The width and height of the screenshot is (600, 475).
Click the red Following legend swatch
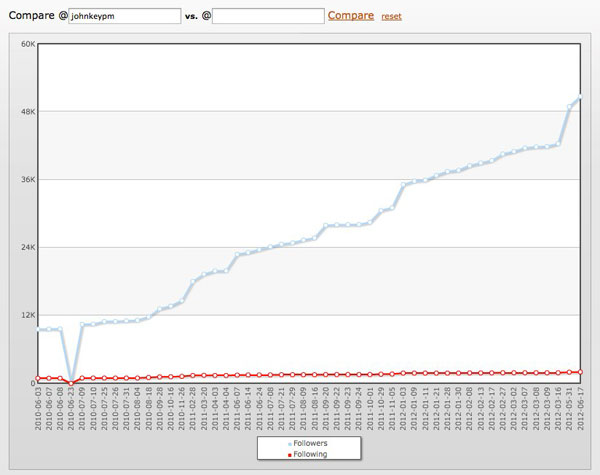290,455
